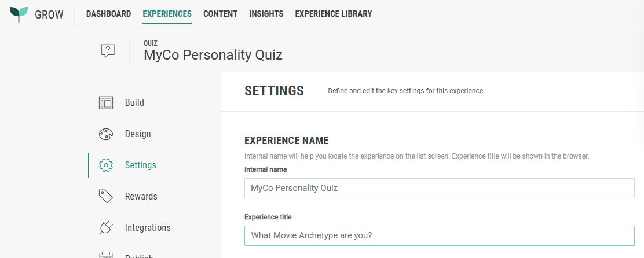Open the Design section label
Screen dimensions: 644x258
pos(138,134)
